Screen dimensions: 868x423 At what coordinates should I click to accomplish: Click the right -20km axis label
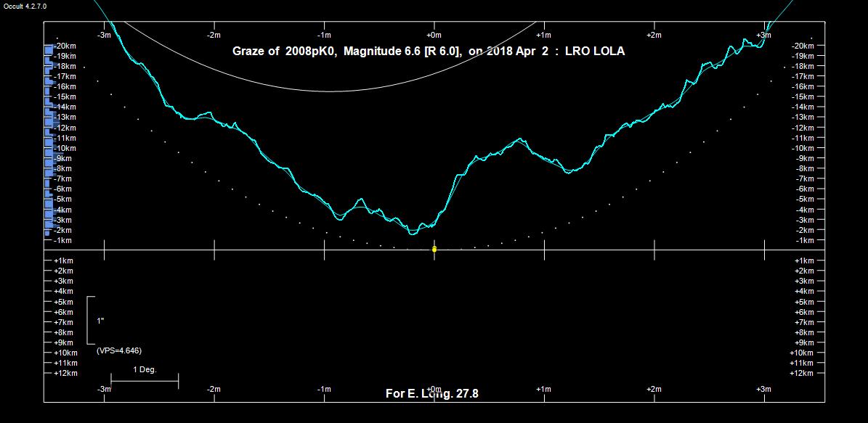click(803, 46)
